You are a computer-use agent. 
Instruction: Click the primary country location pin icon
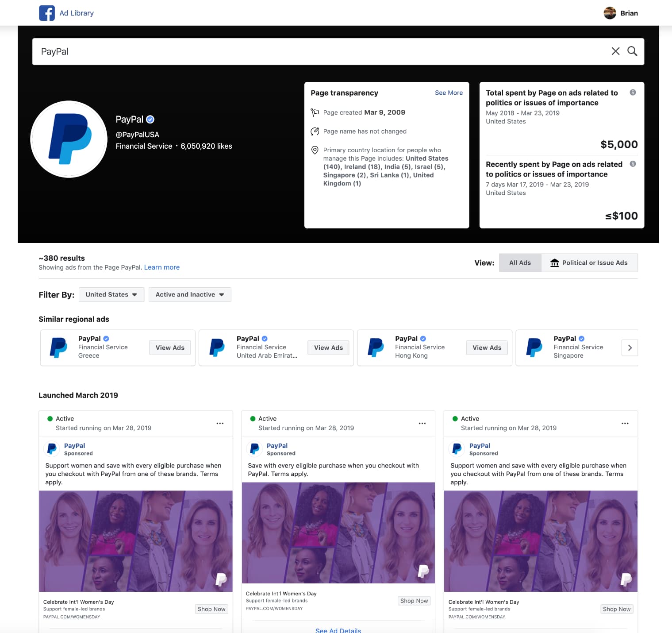[315, 151]
